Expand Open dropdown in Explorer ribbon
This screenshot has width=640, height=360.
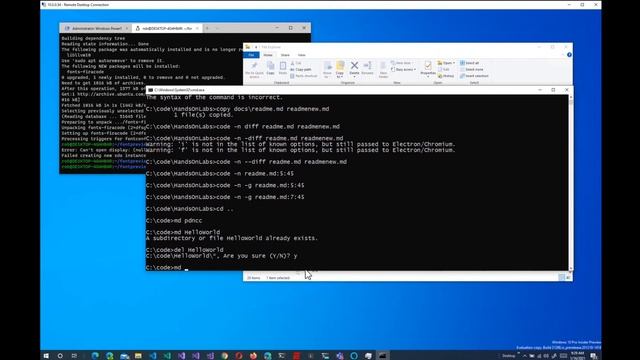point(446,63)
